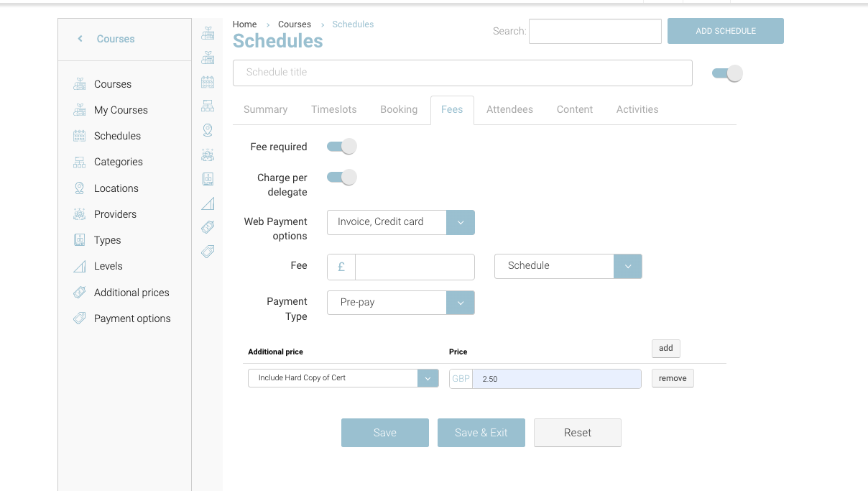Click the Categories icon in sidebar
This screenshot has width=868, height=491.
[x=80, y=162]
